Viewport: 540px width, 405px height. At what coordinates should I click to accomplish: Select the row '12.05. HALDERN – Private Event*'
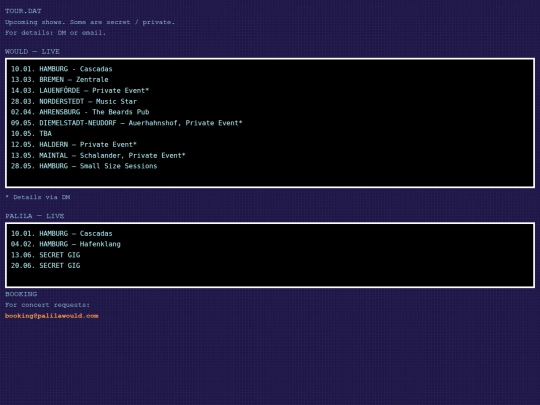click(x=74, y=145)
